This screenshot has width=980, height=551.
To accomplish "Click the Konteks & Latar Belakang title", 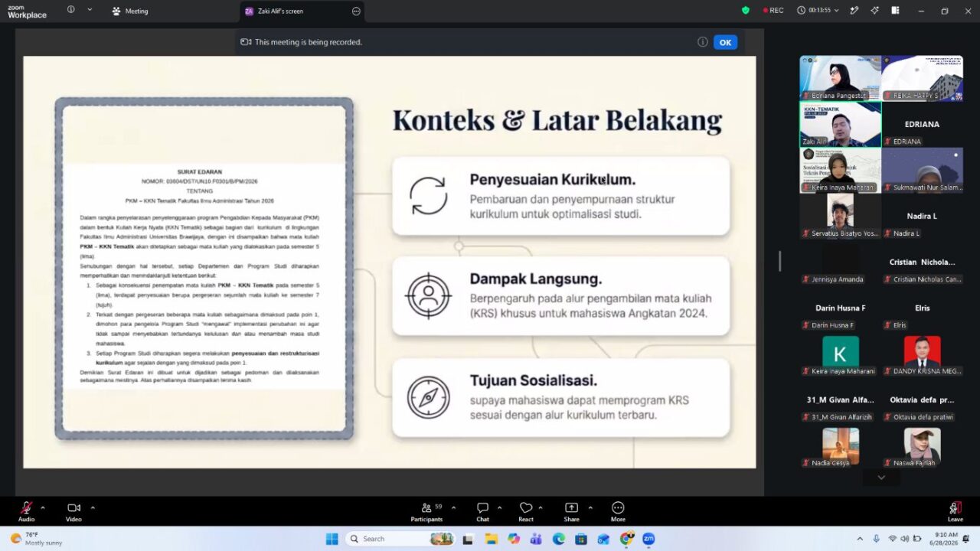I will (x=557, y=121).
